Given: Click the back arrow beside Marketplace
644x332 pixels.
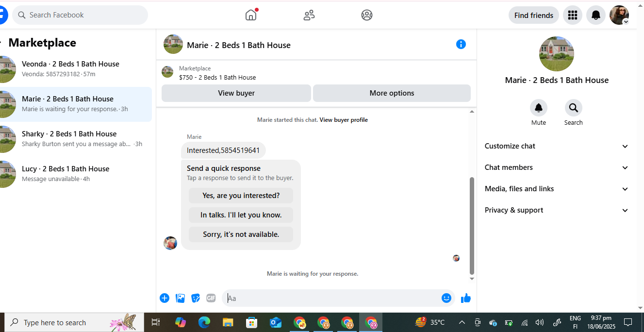Looking at the screenshot, I should (1, 43).
